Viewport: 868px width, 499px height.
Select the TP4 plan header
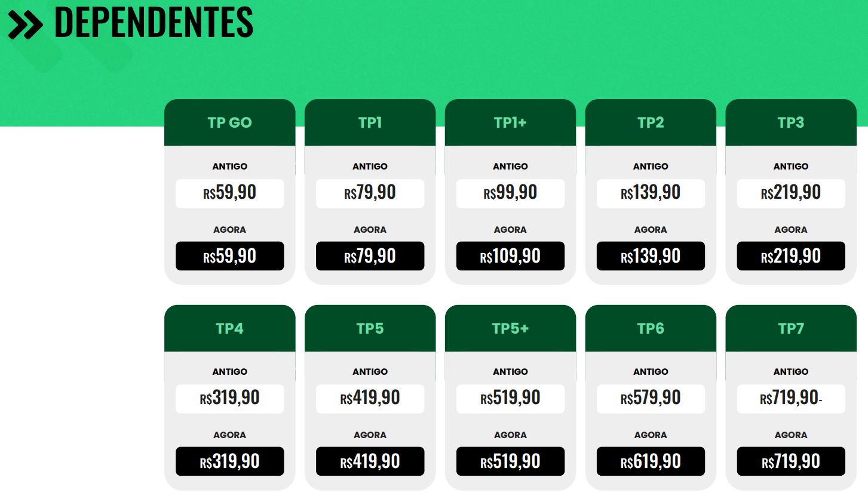click(229, 328)
